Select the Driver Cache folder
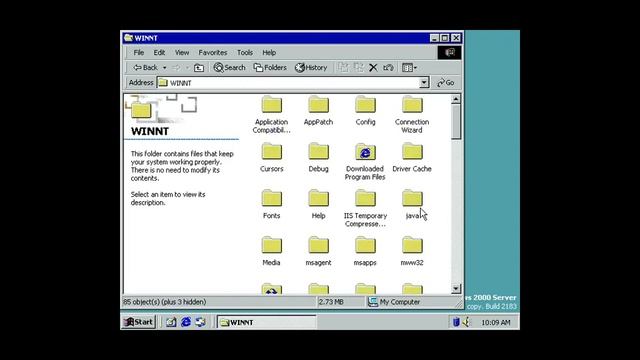 pos(412,158)
